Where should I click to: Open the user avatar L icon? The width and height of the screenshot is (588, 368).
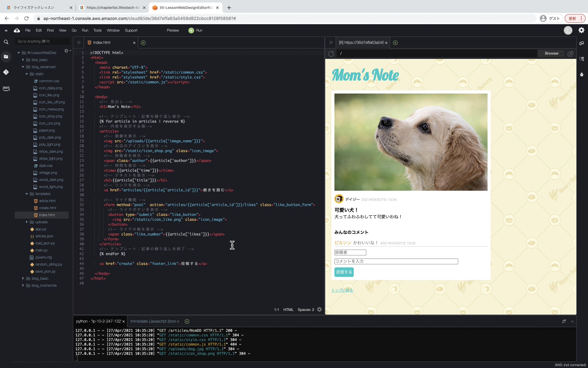point(568,30)
